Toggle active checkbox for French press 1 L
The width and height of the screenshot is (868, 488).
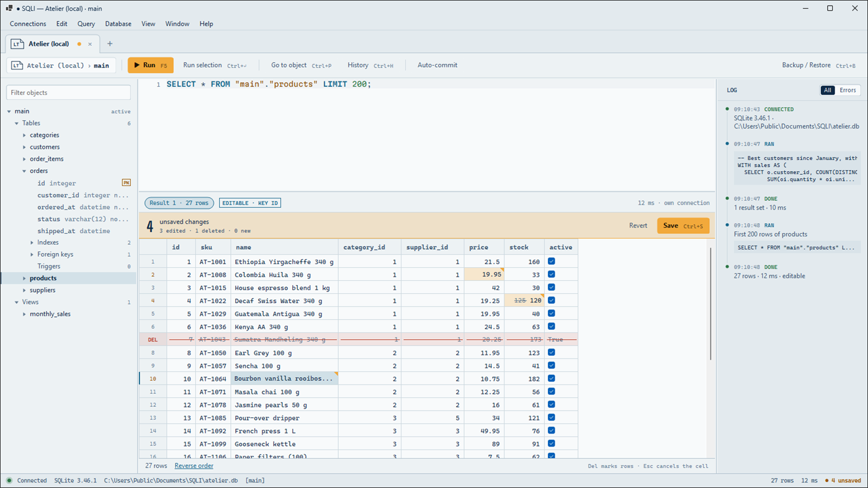pos(552,431)
